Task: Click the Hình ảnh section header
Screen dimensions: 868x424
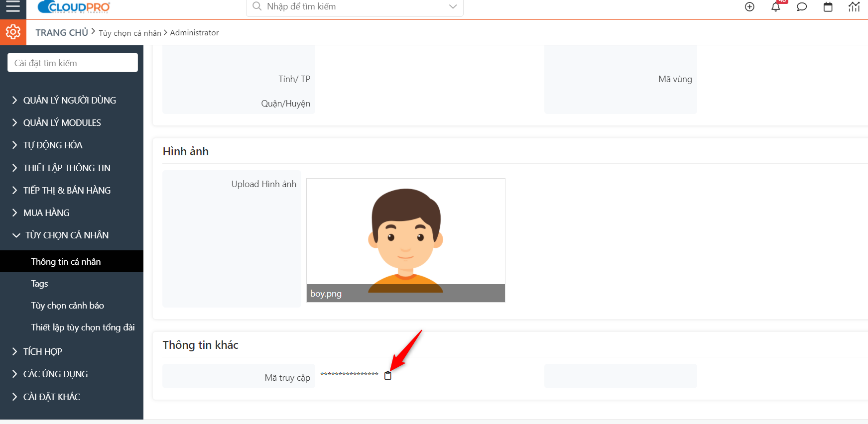Action: click(x=186, y=151)
